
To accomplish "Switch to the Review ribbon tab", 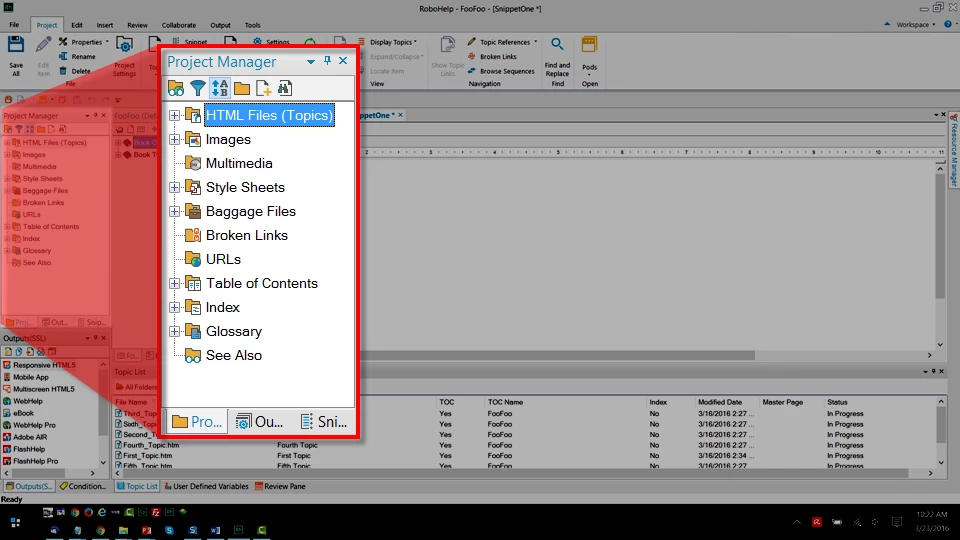I will 137,25.
